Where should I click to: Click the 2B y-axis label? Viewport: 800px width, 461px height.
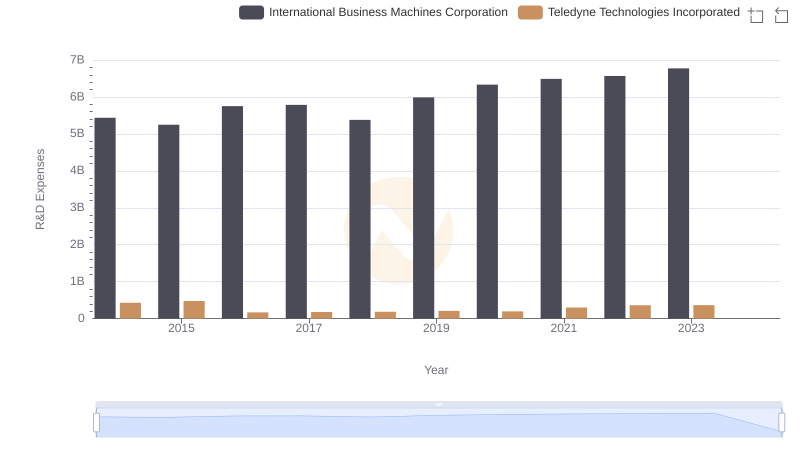click(x=77, y=244)
